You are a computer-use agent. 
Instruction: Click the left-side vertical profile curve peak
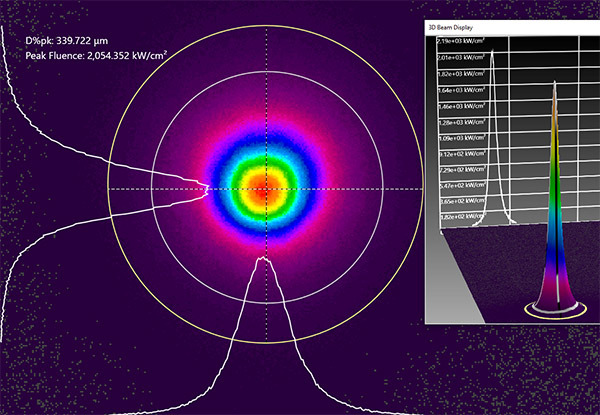pyautogui.click(x=206, y=187)
